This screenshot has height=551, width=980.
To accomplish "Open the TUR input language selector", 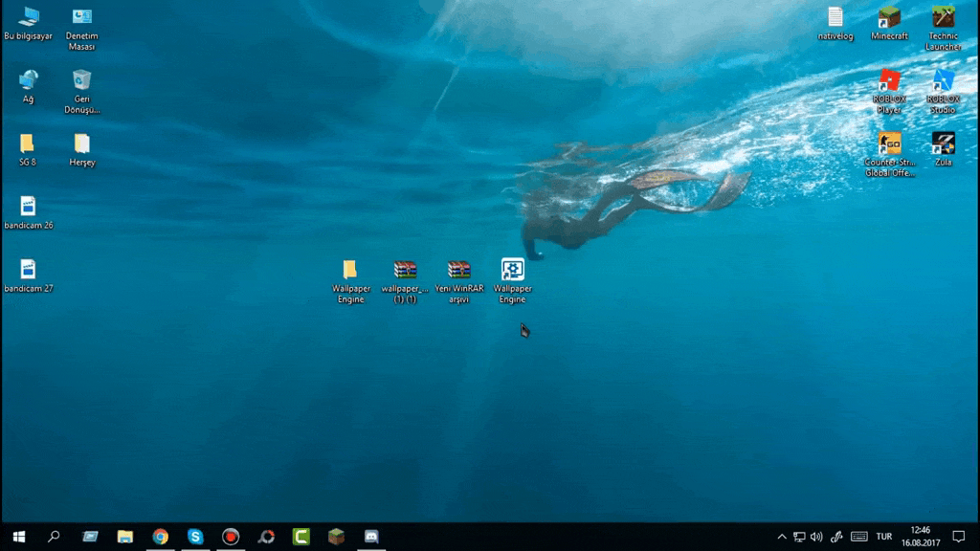I will 884,537.
